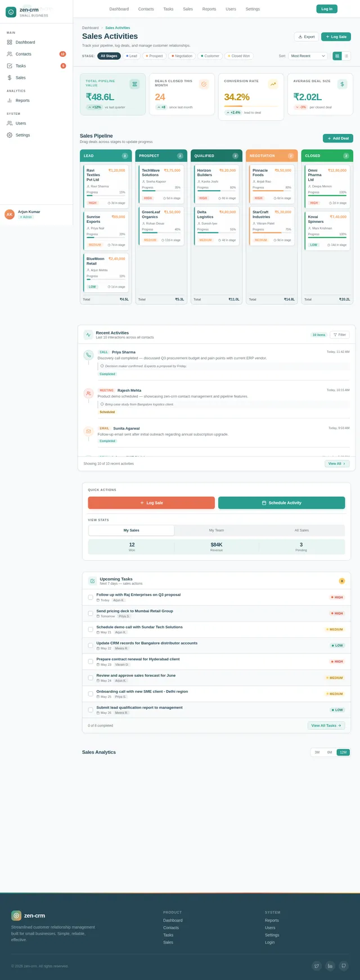This screenshot has width=360, height=980.
Task: Check off Prepare contract renewal task
Action: click(x=91, y=661)
